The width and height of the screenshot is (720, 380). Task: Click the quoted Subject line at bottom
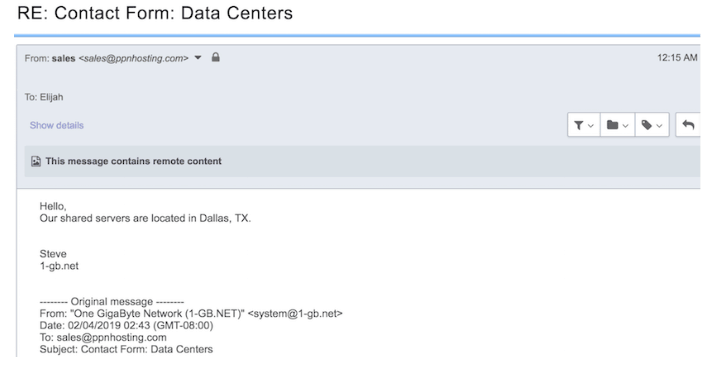(x=126, y=350)
